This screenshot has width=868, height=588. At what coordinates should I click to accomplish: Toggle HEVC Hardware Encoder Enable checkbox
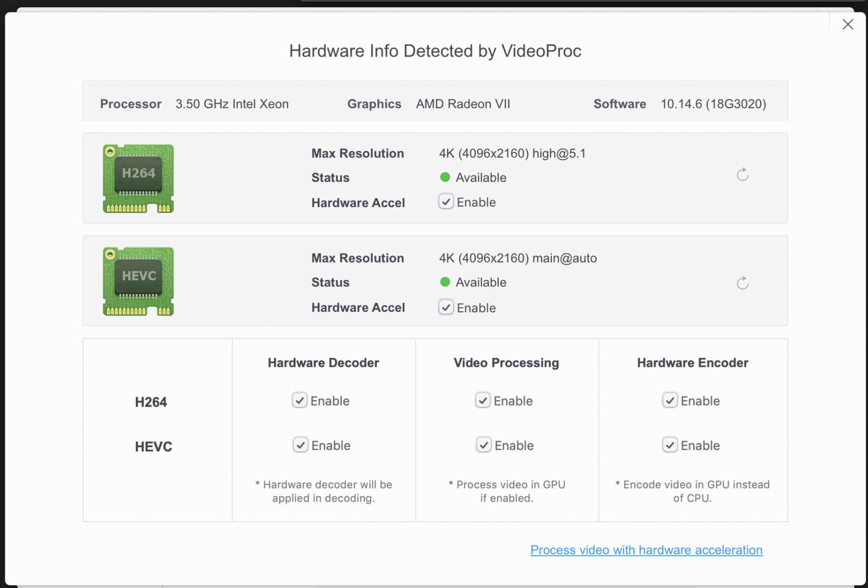[670, 445]
